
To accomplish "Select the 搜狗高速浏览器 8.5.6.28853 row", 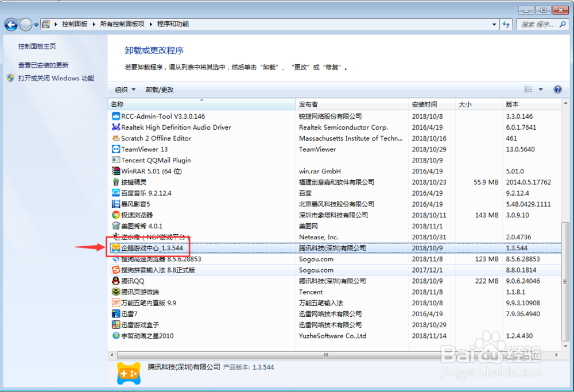I will coord(335,259).
